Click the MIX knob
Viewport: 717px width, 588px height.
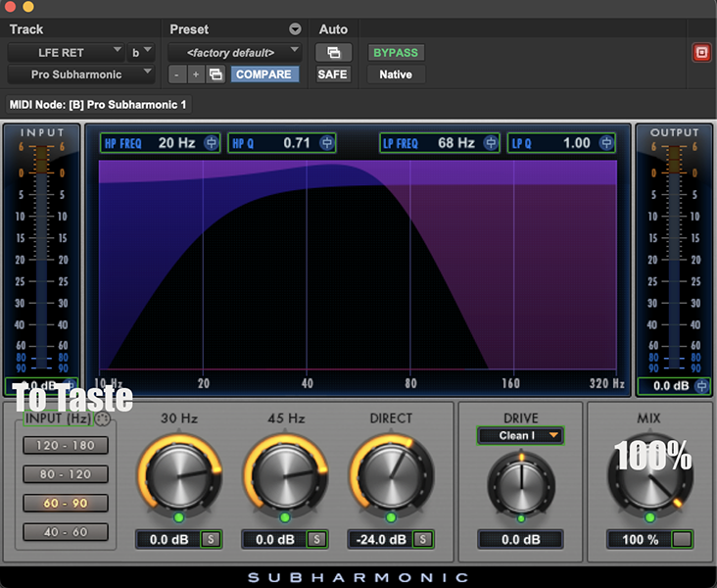pos(649,476)
